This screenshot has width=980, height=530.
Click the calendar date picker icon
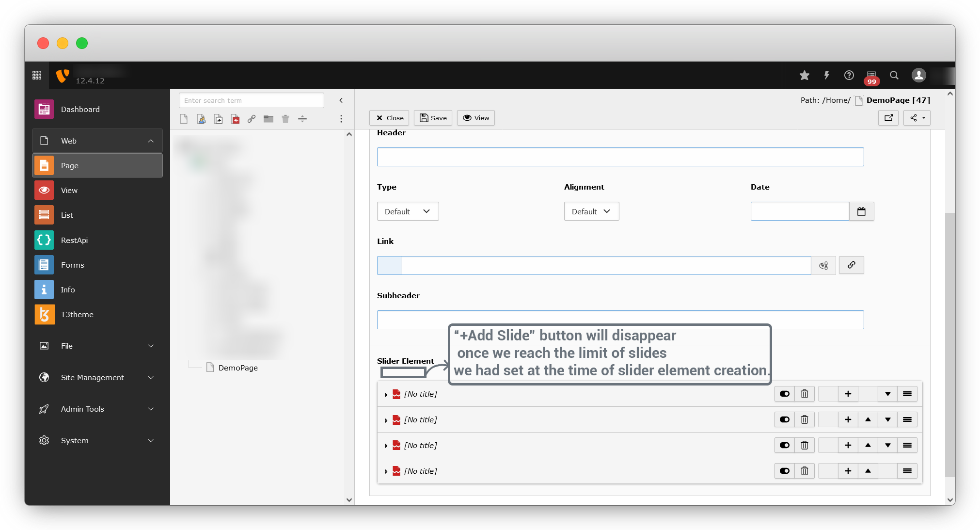click(x=861, y=211)
